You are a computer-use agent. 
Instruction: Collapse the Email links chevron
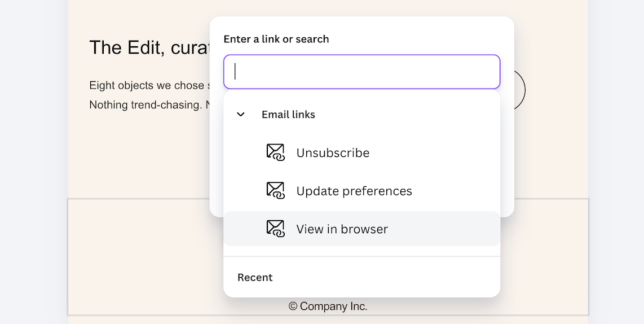coord(241,115)
